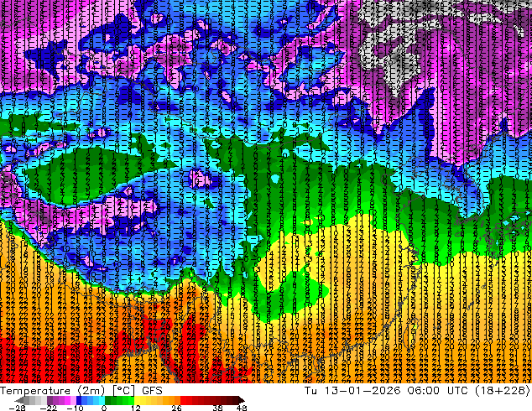Viewport: 532px width, 411px height.
Task: Click the 48 legend label
Action: pyautogui.click(x=242, y=408)
